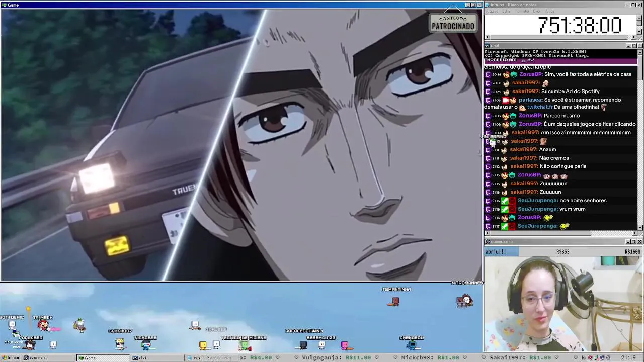The image size is (644, 362).
Task: Click the Notepad horizontal scroll left arrow
Action: (487, 37)
